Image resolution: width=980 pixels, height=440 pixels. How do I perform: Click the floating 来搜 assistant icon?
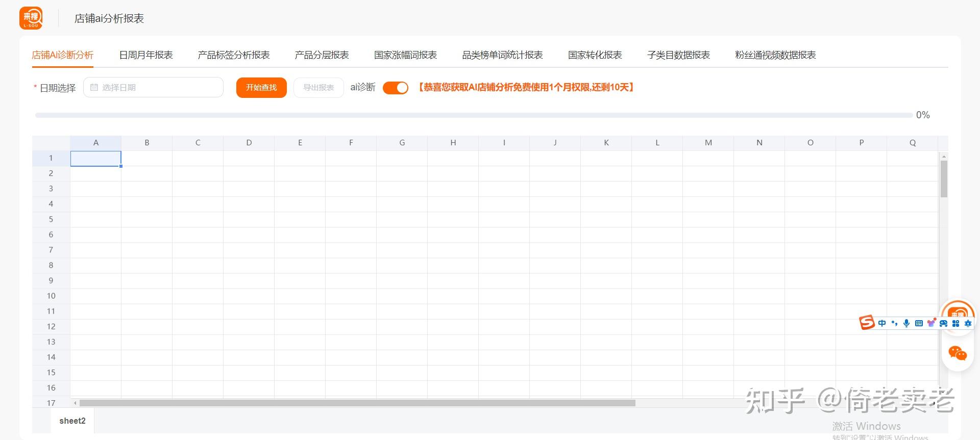coord(958,310)
